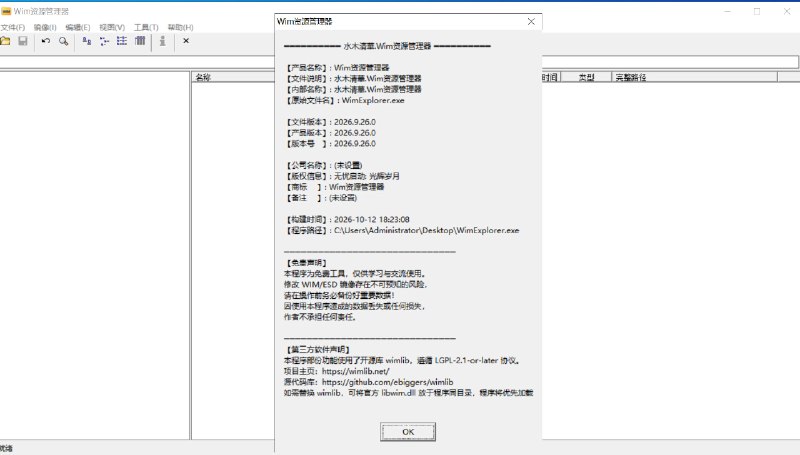Screen dimensions: 800x455
Task: Click the info (about) toolbar icon
Action: (163, 41)
